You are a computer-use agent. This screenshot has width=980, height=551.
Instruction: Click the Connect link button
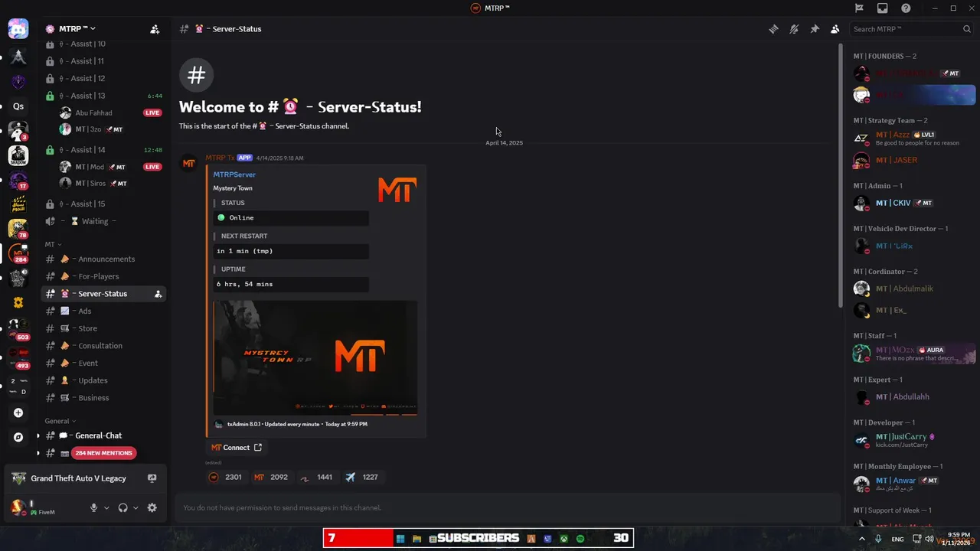click(x=237, y=448)
